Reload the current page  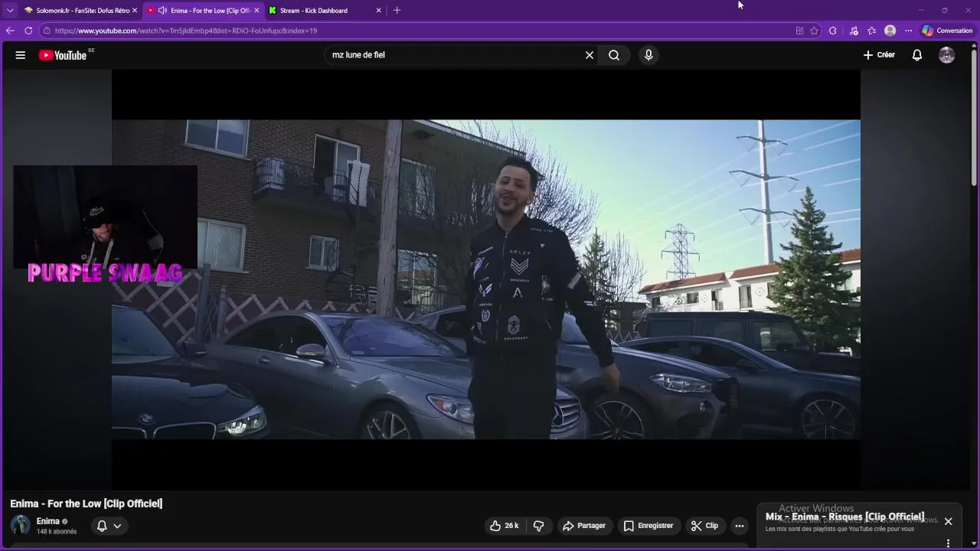coord(28,31)
